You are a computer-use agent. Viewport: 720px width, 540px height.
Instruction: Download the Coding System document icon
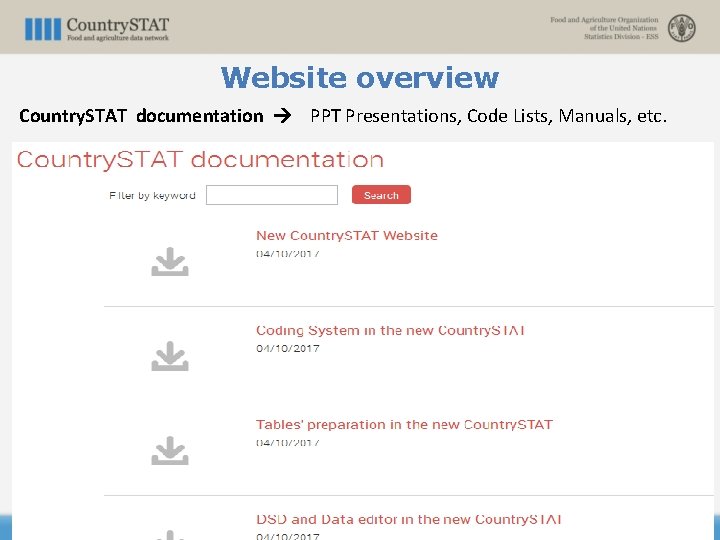[170, 356]
